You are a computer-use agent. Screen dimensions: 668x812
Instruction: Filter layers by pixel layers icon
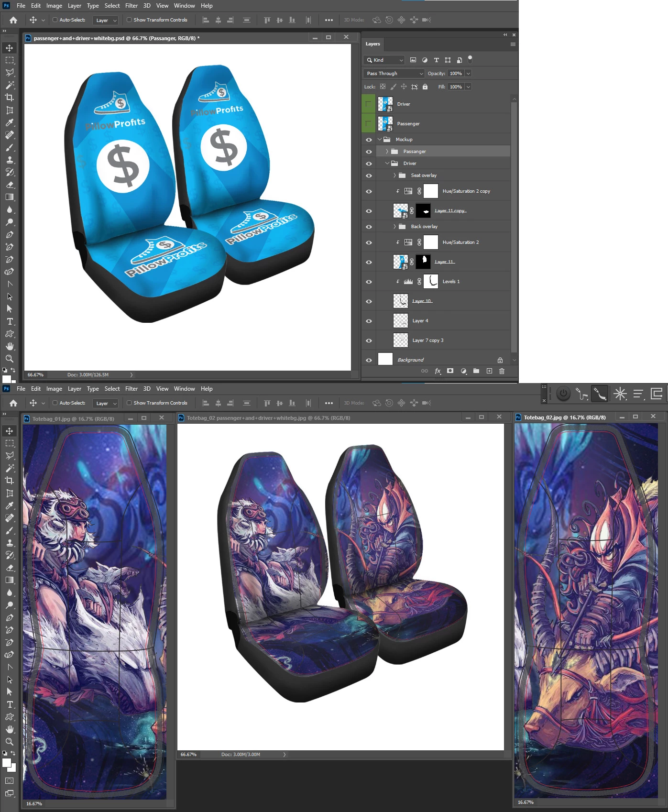click(413, 60)
